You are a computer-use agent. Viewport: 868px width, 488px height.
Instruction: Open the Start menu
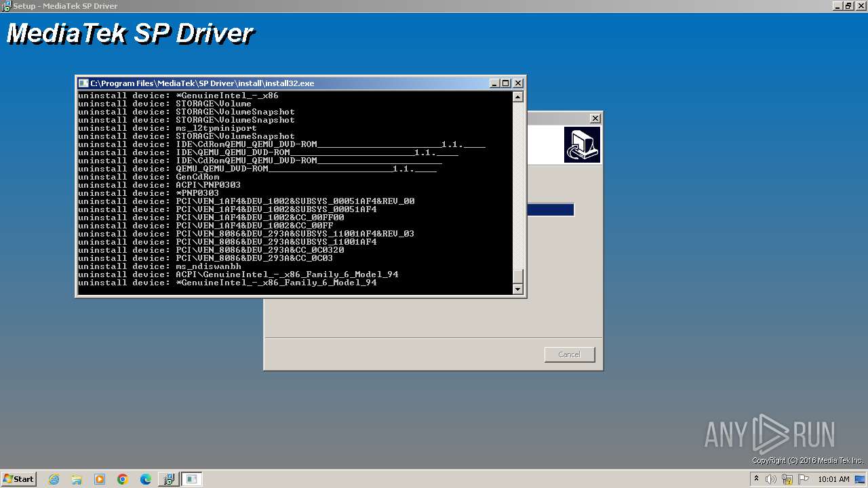(18, 479)
